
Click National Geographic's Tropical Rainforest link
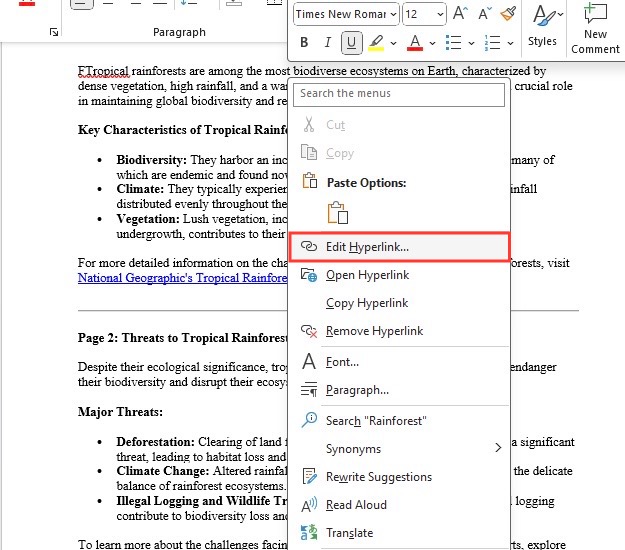182,277
